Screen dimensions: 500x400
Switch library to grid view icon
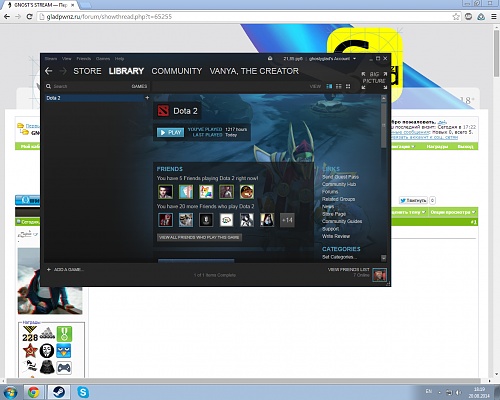click(348, 86)
